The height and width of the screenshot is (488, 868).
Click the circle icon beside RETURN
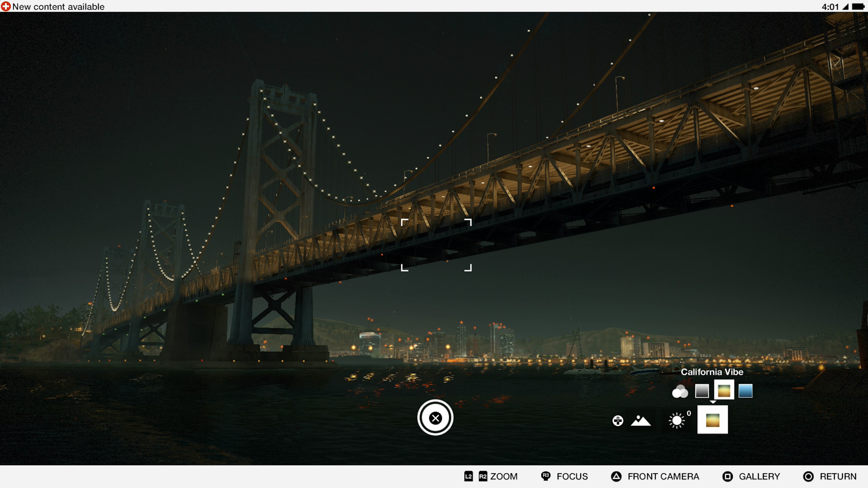[808, 477]
